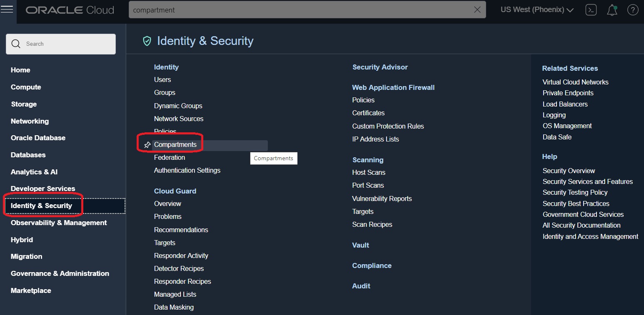Open the help question mark icon
The height and width of the screenshot is (315, 644).
pyautogui.click(x=633, y=10)
